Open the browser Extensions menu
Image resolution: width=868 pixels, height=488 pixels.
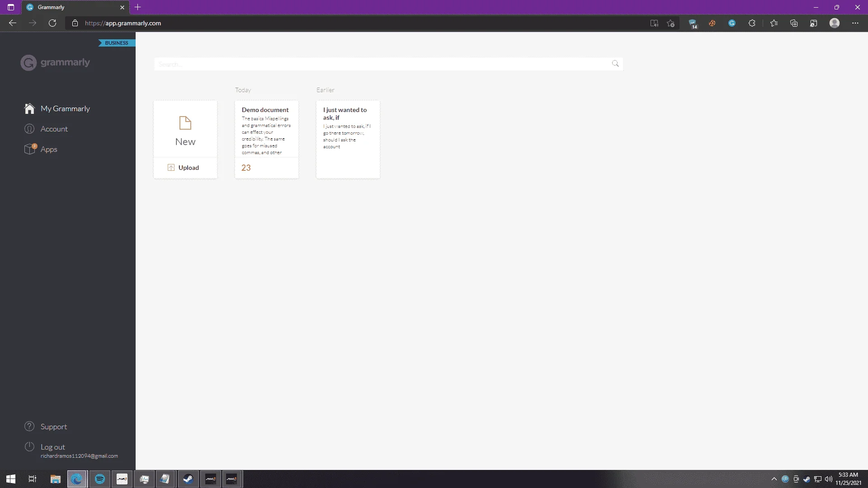[x=752, y=23]
